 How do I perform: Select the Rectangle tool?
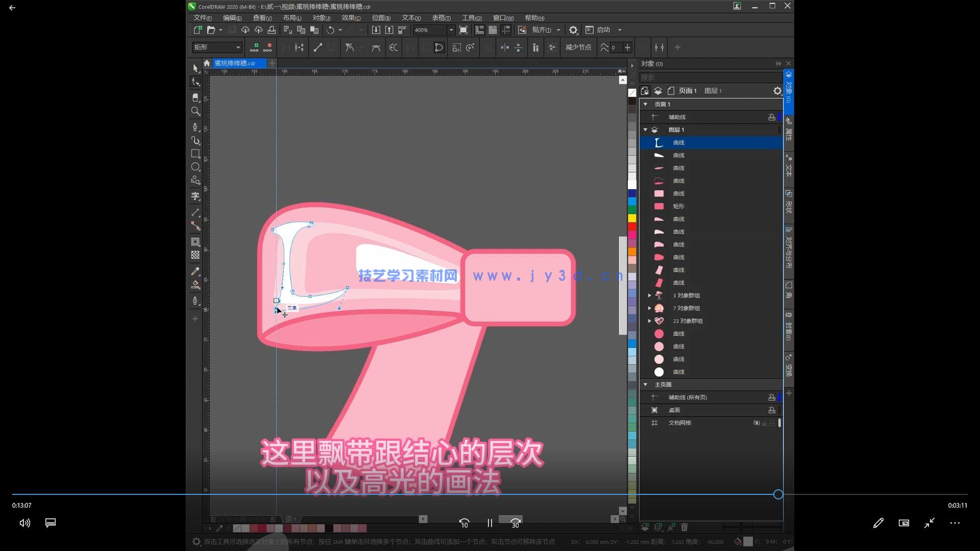pos(195,154)
